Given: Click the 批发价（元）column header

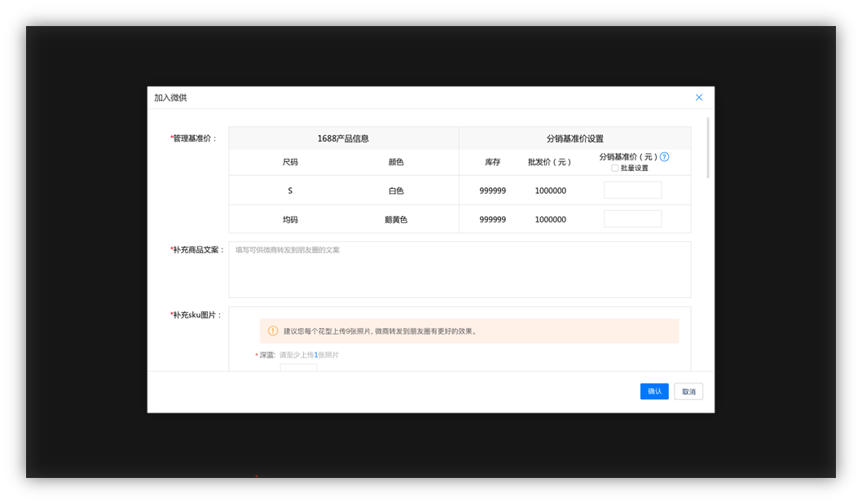Looking at the screenshot, I should pos(550,162).
